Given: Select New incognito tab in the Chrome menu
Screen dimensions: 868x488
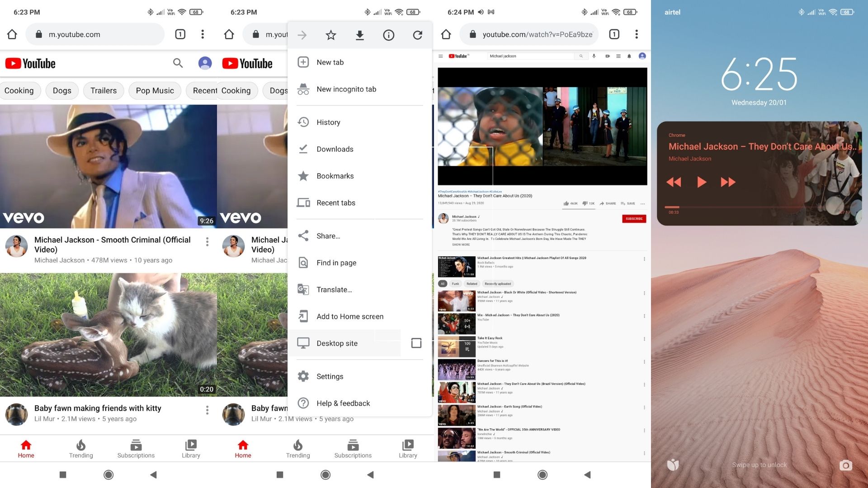Looking at the screenshot, I should point(360,89).
